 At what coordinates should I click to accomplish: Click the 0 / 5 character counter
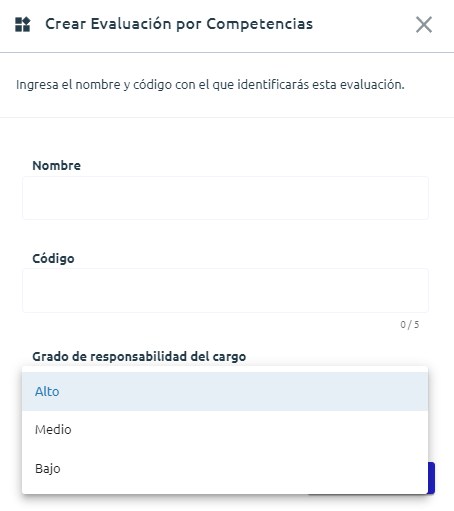click(410, 325)
